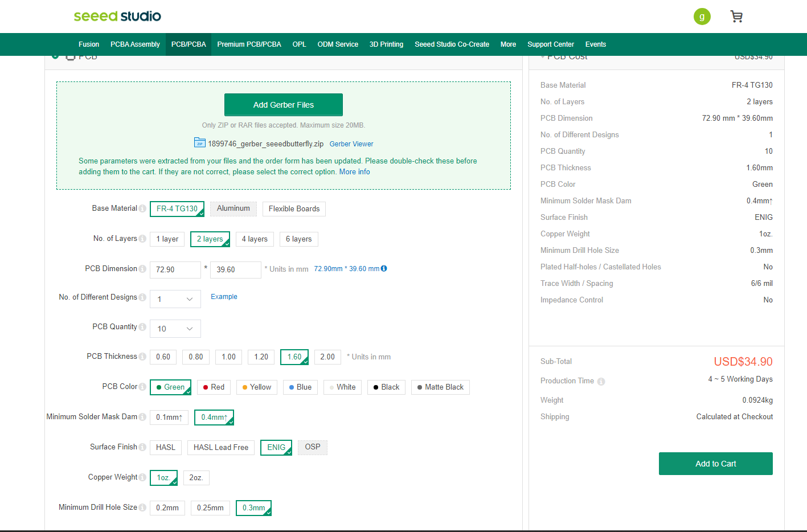The height and width of the screenshot is (532, 807).
Task: Open the Gerber Viewer link
Action: (x=351, y=144)
